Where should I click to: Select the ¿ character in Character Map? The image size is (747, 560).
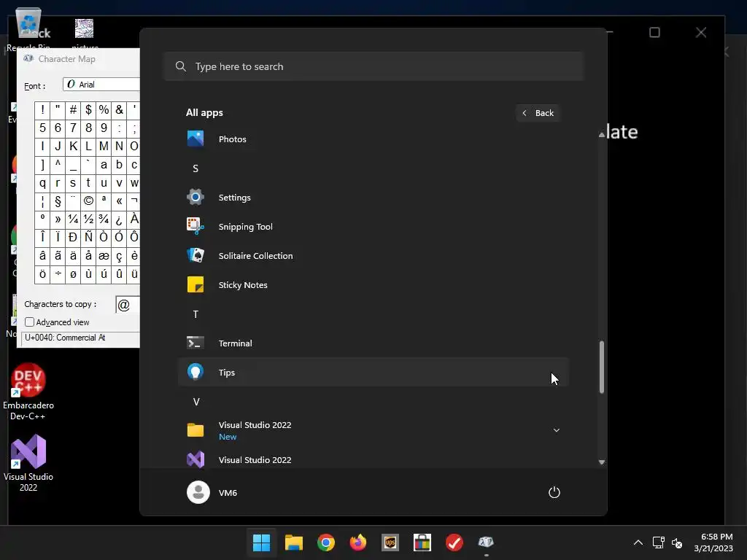[119, 219]
